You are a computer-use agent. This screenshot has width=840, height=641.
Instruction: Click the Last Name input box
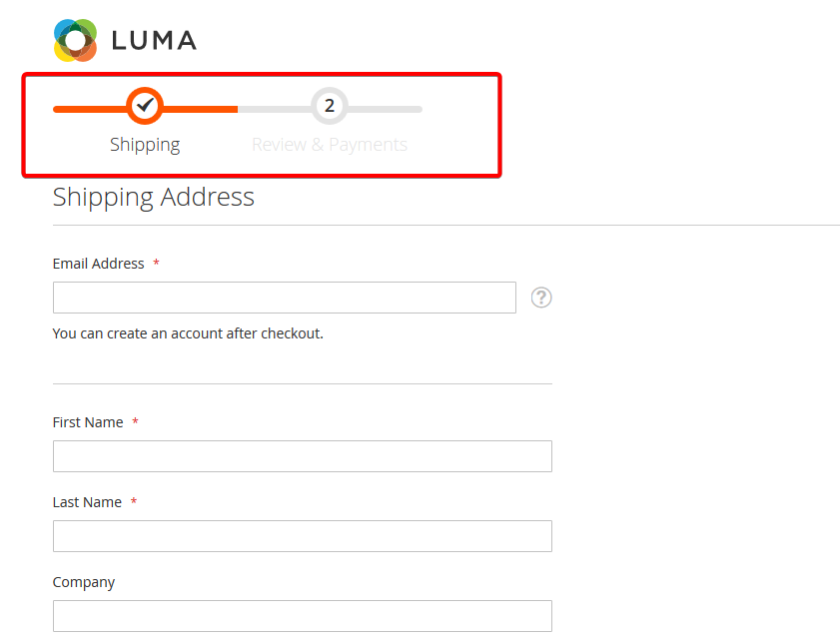302,536
